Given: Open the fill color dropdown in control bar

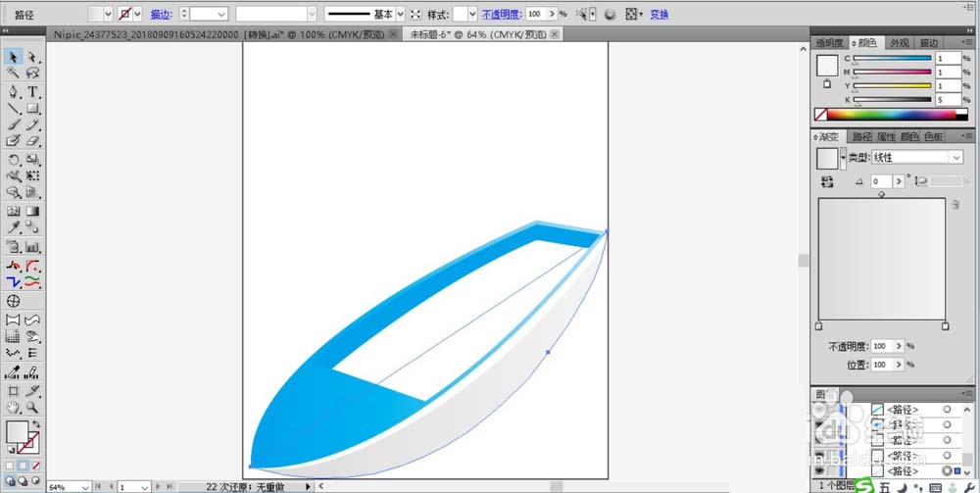Looking at the screenshot, I should 108,14.
